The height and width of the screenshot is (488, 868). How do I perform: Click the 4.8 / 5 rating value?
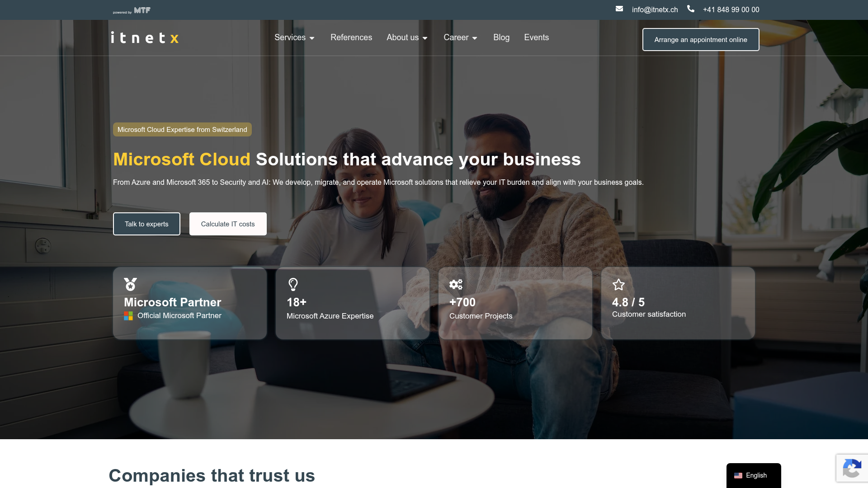pyautogui.click(x=628, y=302)
